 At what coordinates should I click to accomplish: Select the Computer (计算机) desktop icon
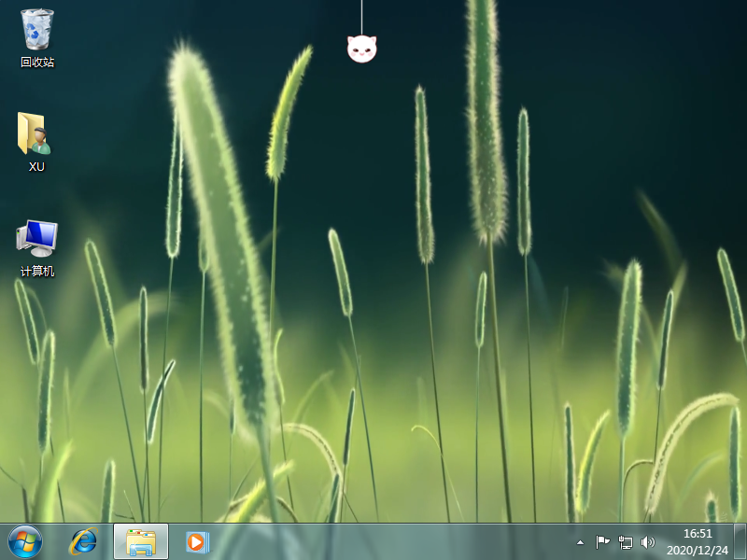click(x=37, y=239)
